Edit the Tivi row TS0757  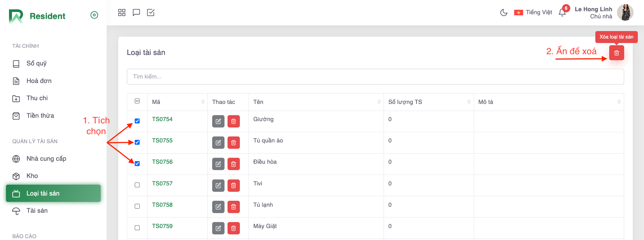(x=218, y=185)
